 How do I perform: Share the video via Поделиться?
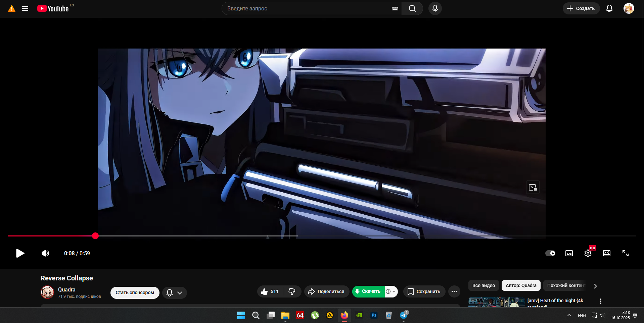pyautogui.click(x=327, y=291)
